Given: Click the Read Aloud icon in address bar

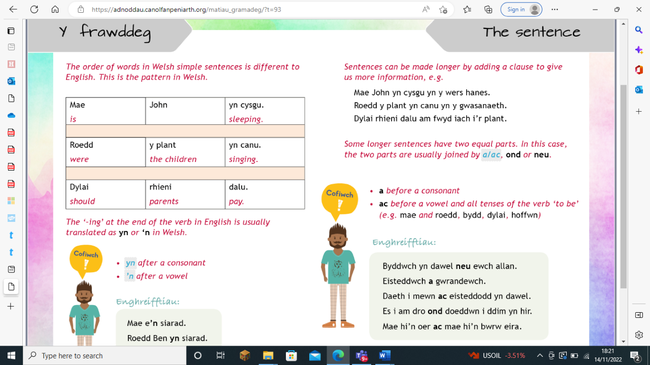Looking at the screenshot, I should click(426, 10).
